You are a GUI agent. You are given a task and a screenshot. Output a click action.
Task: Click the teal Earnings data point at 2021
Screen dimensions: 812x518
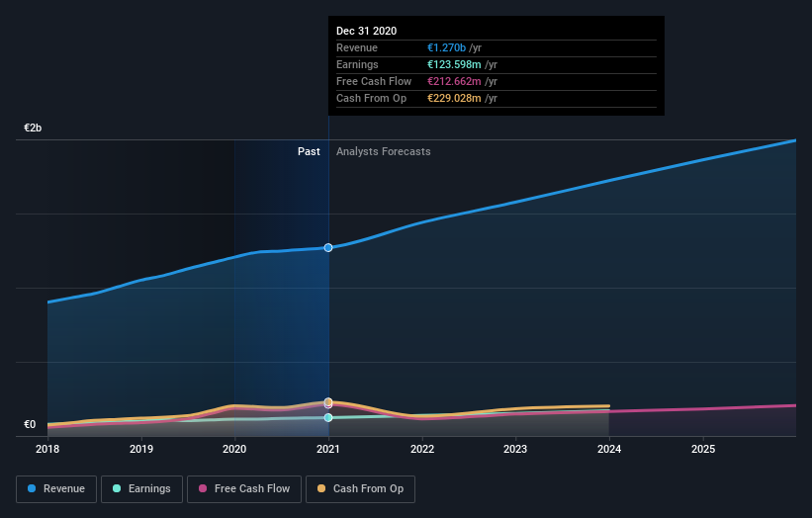coord(328,417)
